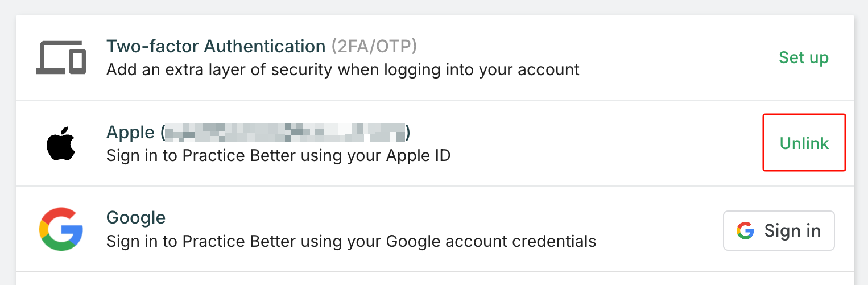This screenshot has width=868, height=285.
Task: Click the large colorful Google logo
Action: (x=61, y=229)
